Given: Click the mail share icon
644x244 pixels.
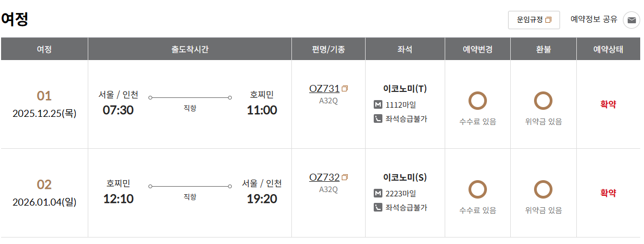Looking at the screenshot, I should click(x=631, y=20).
